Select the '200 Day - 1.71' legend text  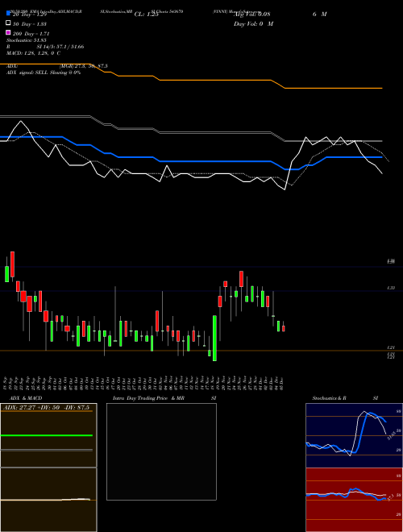click(x=31, y=34)
